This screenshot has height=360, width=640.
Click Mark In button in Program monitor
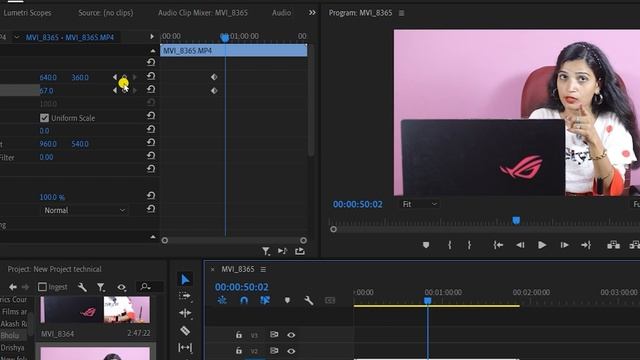[x=449, y=245]
